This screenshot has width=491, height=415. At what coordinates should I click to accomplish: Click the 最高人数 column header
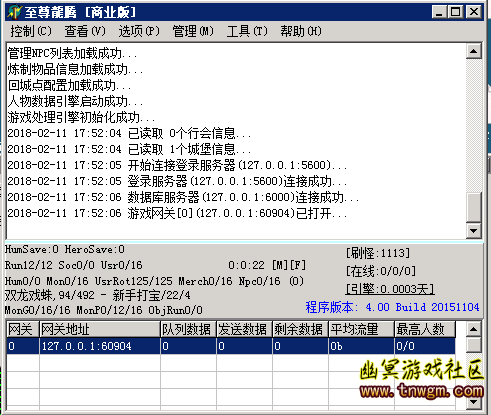point(425,329)
